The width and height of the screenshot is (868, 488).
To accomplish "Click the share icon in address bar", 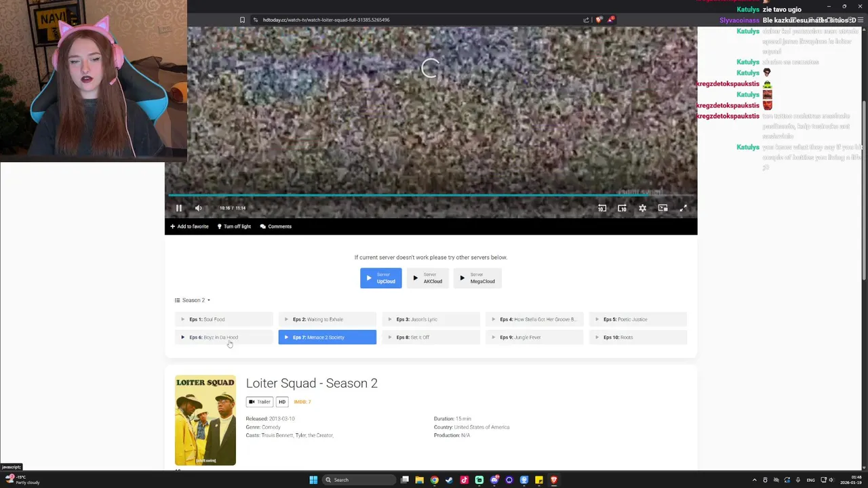I will click(x=586, y=20).
